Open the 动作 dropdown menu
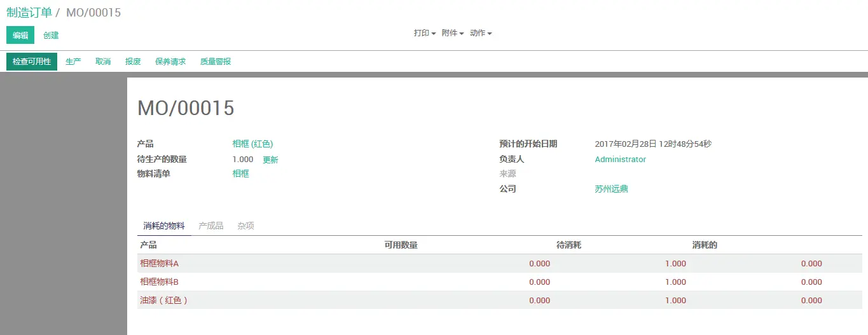 click(x=480, y=33)
